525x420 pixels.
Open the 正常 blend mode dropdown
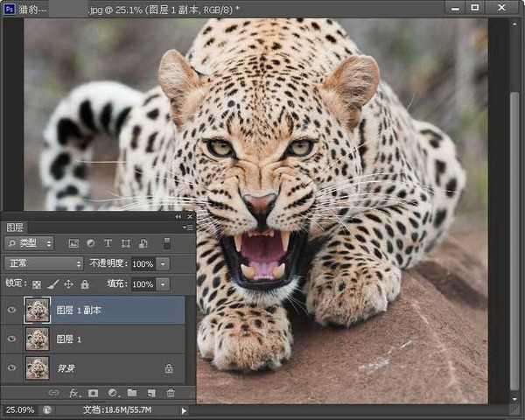[x=43, y=263]
